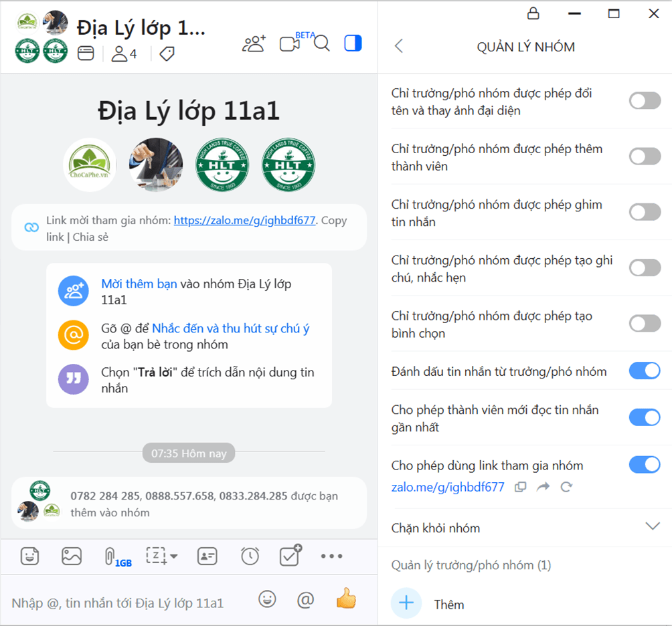Open the screen capture dropdown arrow

[x=175, y=556]
